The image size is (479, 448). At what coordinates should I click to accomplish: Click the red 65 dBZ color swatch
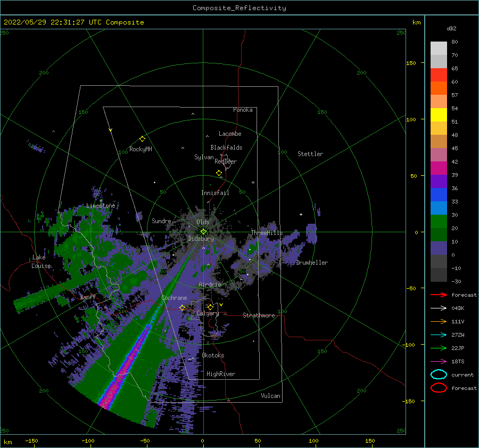click(x=439, y=75)
